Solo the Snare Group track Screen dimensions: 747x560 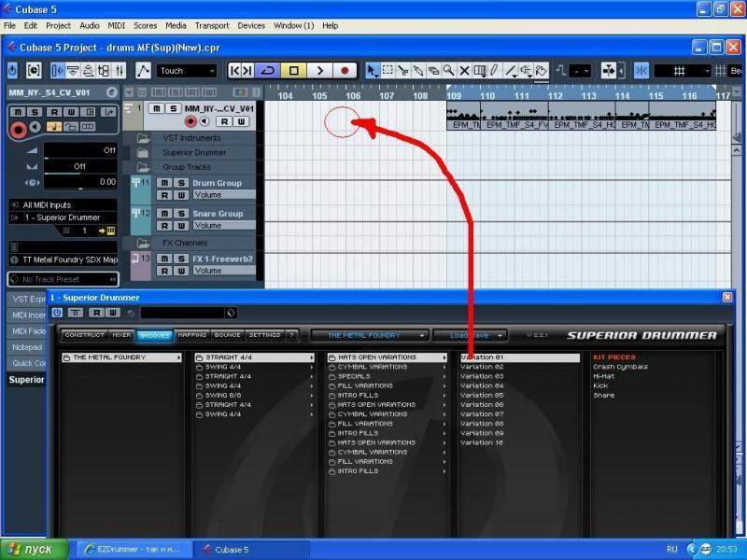(x=181, y=214)
